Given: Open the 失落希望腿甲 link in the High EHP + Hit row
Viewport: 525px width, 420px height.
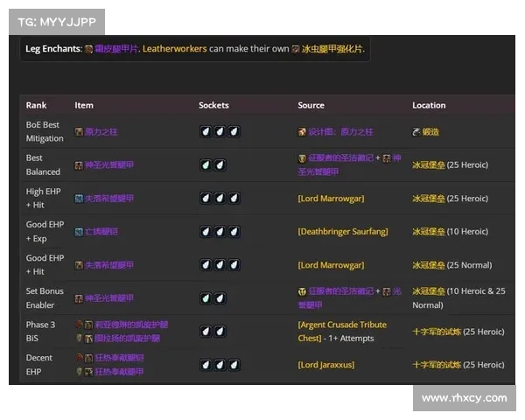Looking at the screenshot, I should coord(109,199).
